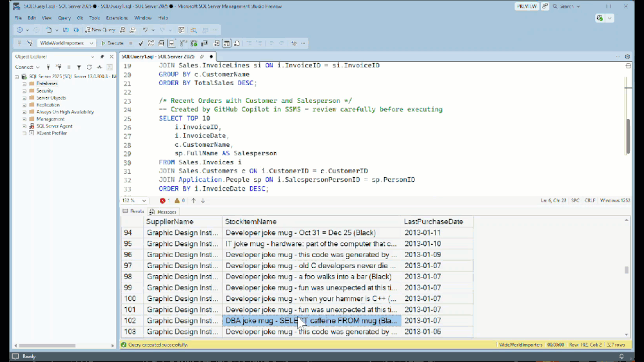Refresh the Object Explorer tree
644x362 pixels.
(89, 67)
